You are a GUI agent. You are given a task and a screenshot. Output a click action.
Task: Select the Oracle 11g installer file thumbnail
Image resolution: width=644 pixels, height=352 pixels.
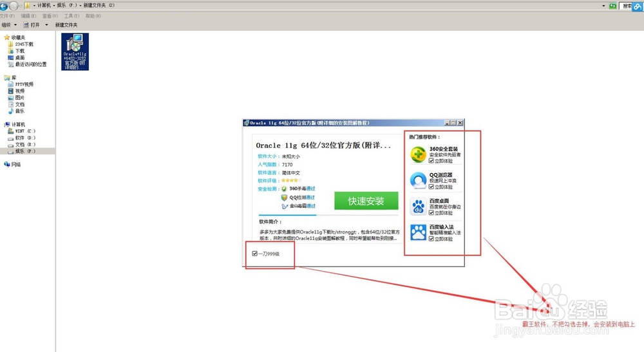(x=75, y=51)
